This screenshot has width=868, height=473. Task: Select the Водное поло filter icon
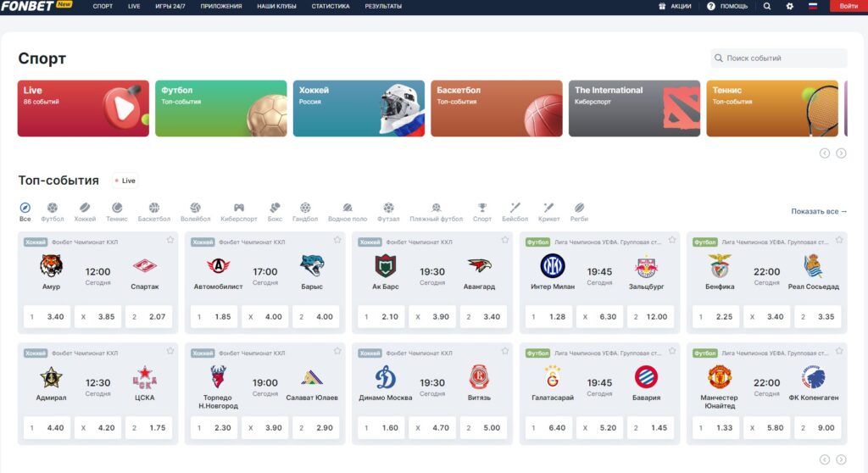pos(347,208)
